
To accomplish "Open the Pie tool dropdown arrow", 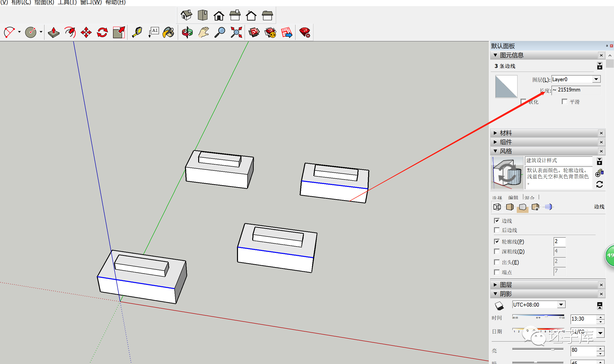I will (x=41, y=32).
